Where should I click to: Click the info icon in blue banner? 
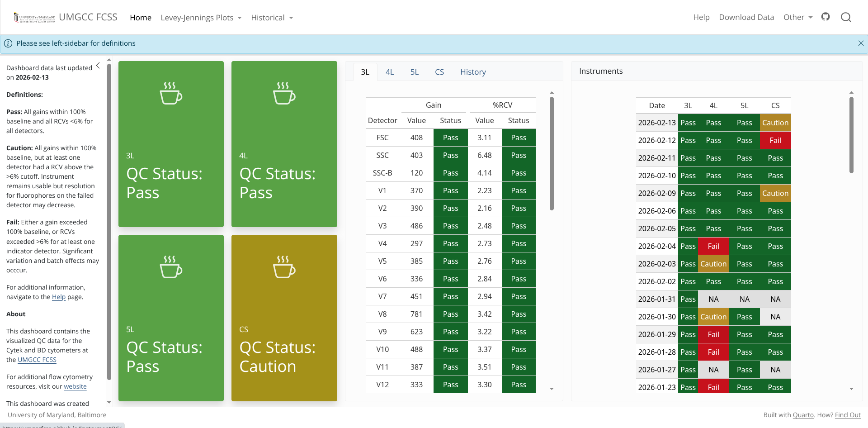click(8, 43)
